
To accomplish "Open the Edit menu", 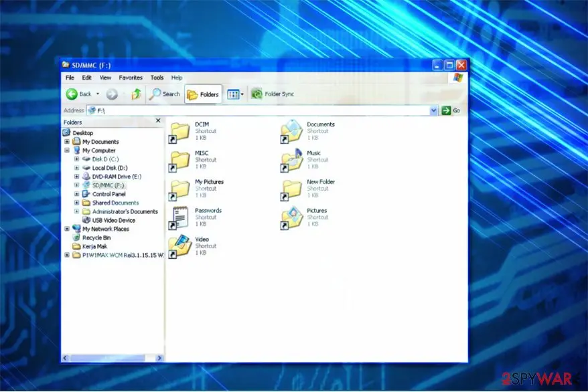I will (x=86, y=78).
